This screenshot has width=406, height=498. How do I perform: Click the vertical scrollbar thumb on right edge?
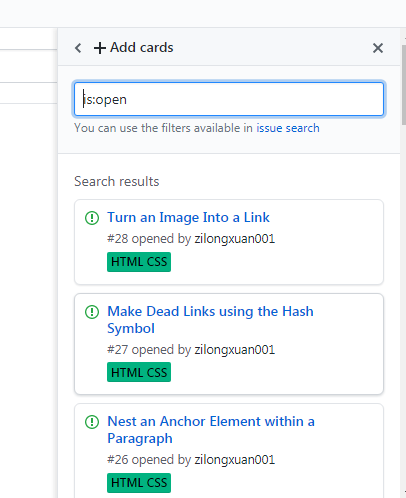[404, 85]
